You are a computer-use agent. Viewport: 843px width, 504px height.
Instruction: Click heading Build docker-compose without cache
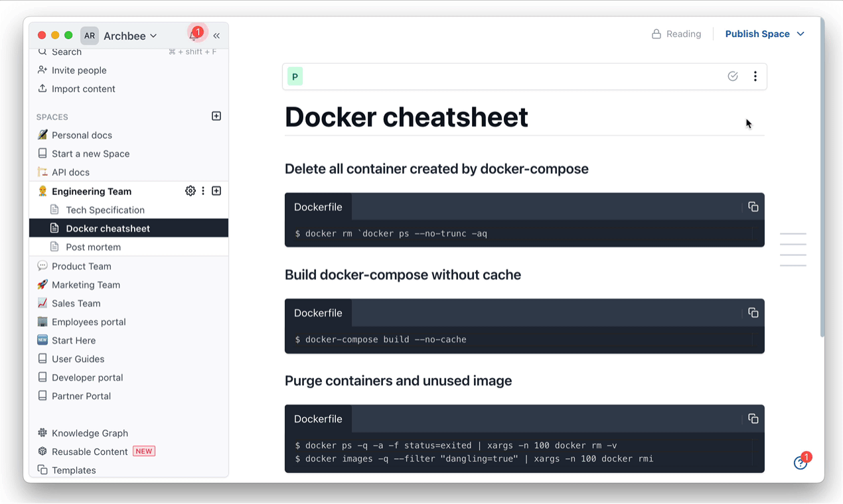point(403,275)
